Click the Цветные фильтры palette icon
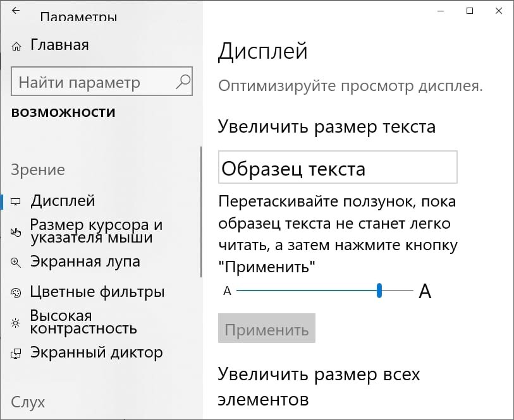This screenshot has height=420, width=514. pyautogui.click(x=16, y=293)
